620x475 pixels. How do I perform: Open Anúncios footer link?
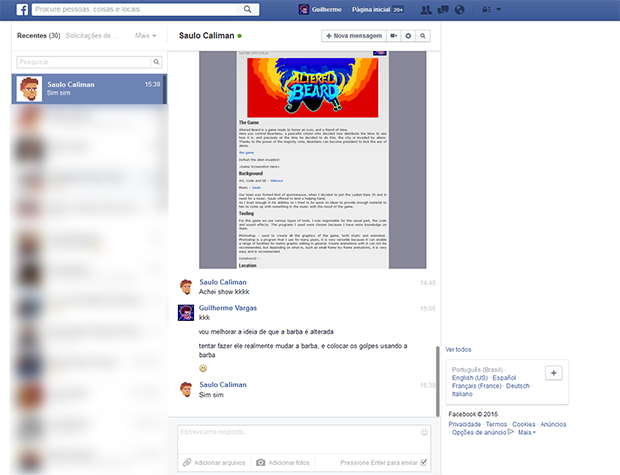coord(553,424)
